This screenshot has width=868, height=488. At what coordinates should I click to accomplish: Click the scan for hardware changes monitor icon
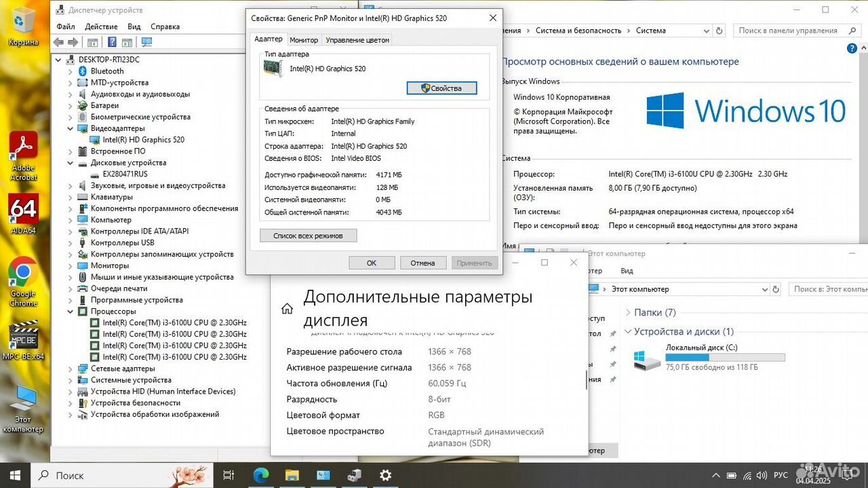pos(146,42)
